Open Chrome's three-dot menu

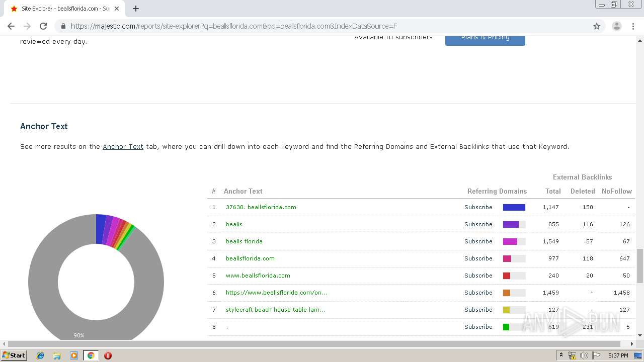pos(633,26)
